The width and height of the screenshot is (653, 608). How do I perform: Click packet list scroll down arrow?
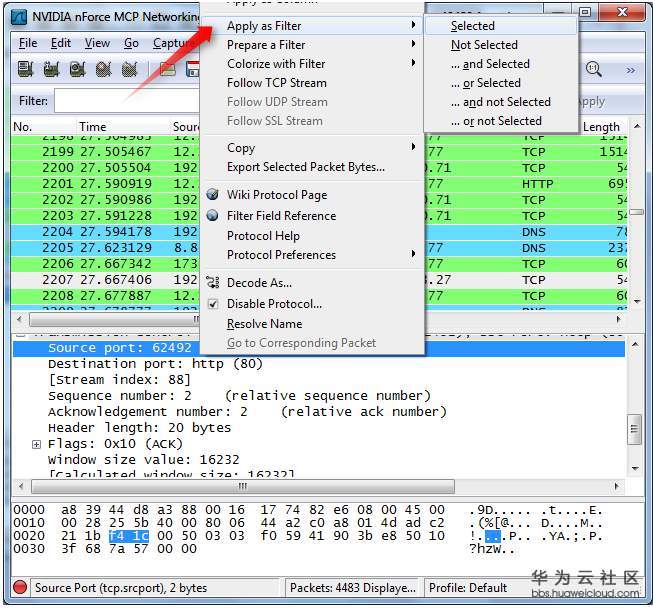point(637,301)
